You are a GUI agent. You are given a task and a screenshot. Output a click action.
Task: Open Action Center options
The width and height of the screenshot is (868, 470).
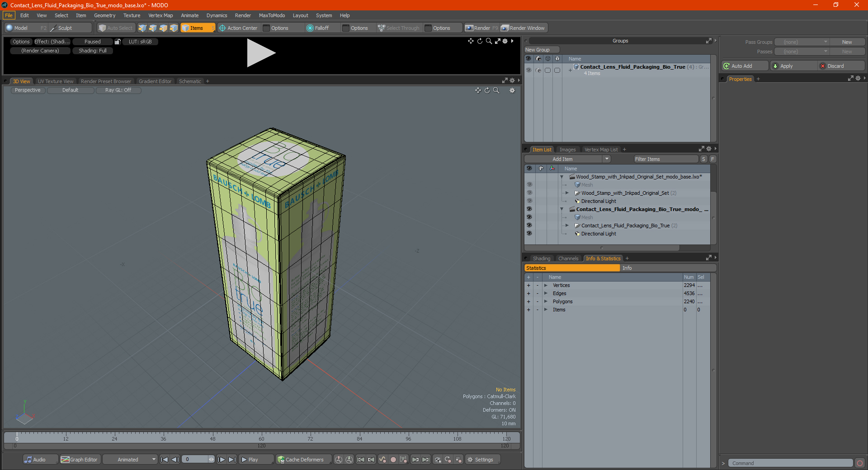point(238,28)
